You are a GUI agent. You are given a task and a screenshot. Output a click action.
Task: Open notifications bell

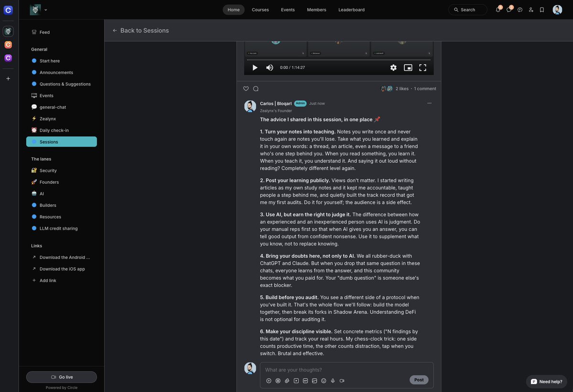coord(497,10)
